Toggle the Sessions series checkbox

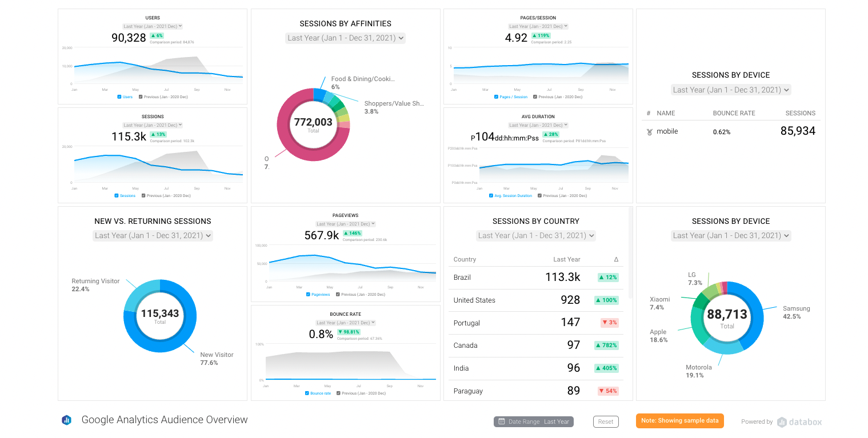tap(116, 196)
